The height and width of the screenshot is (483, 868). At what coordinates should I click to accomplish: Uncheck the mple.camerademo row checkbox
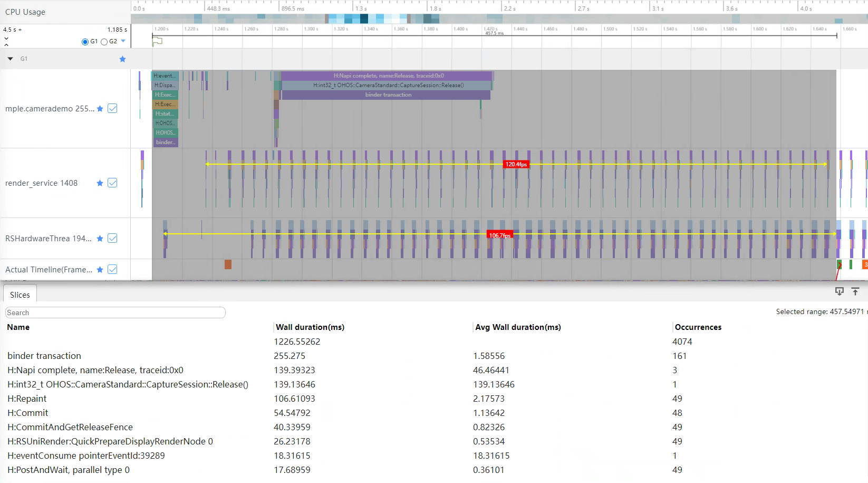coord(112,109)
